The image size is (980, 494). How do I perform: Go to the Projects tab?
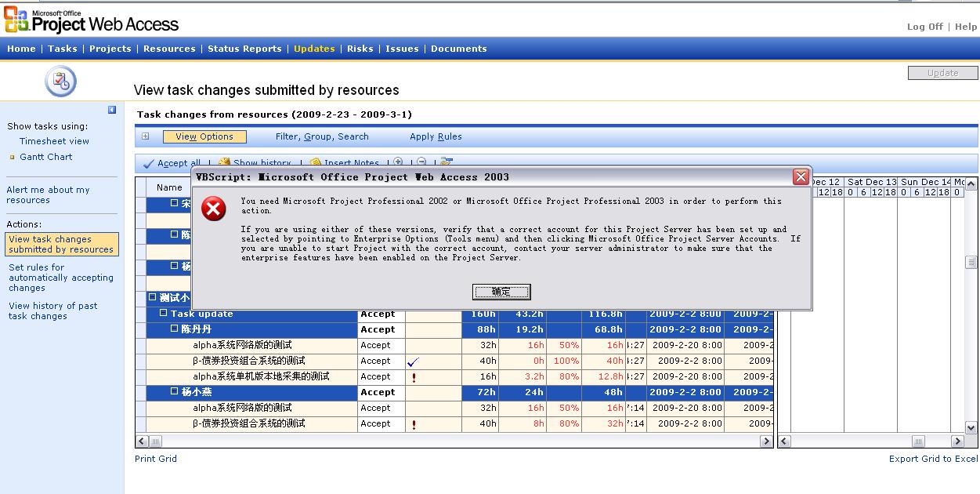click(110, 49)
